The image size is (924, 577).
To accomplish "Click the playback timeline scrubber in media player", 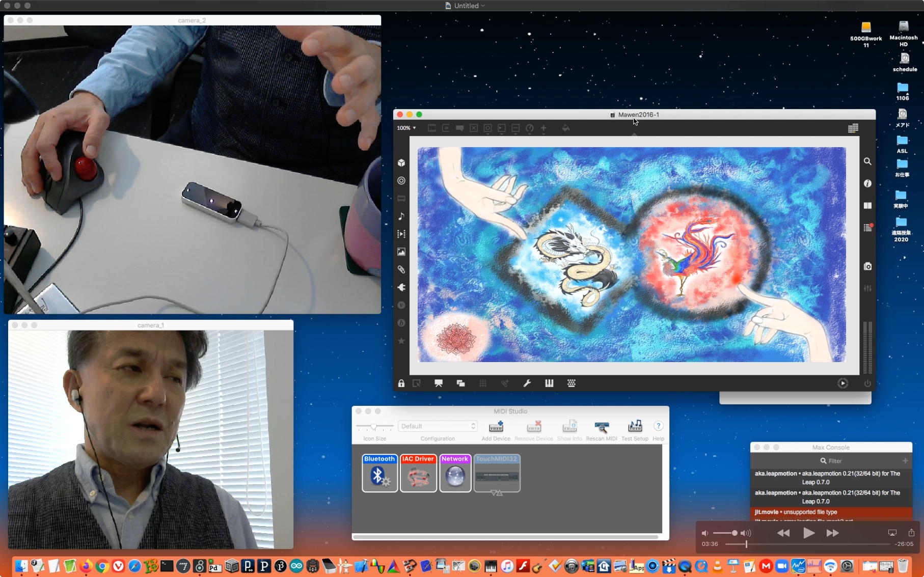I will pos(808,544).
